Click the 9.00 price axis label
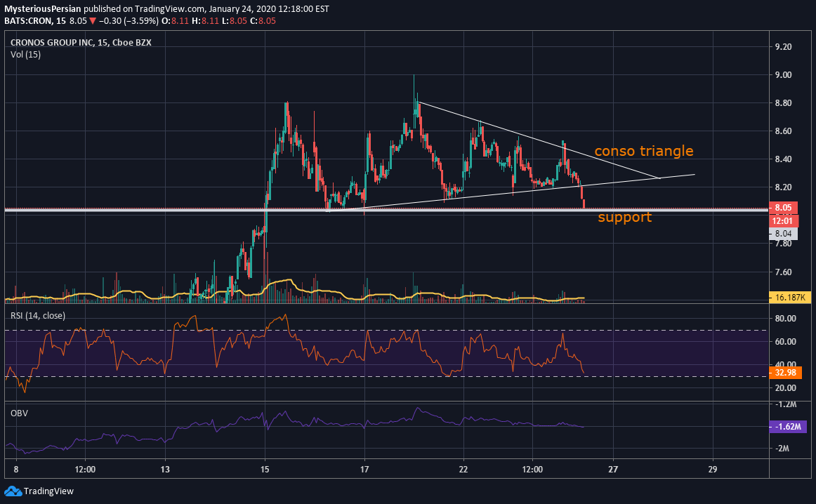 click(783, 75)
